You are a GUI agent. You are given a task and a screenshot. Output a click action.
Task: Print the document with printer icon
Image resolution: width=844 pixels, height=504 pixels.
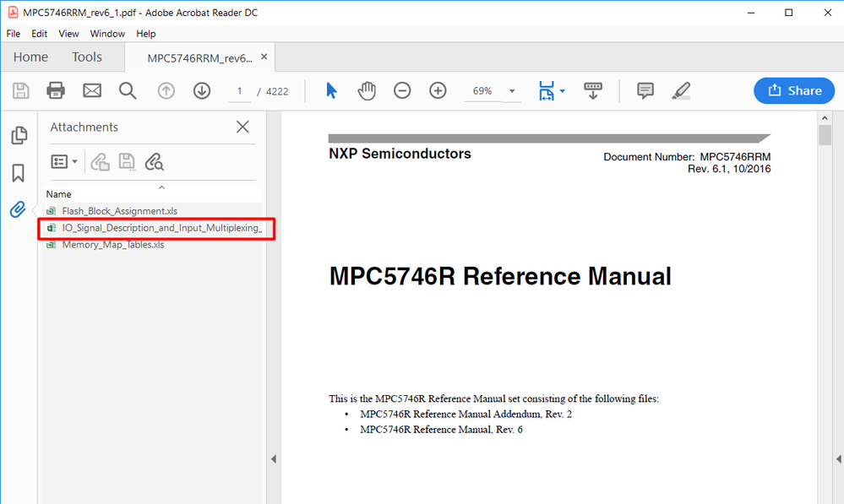tap(56, 90)
